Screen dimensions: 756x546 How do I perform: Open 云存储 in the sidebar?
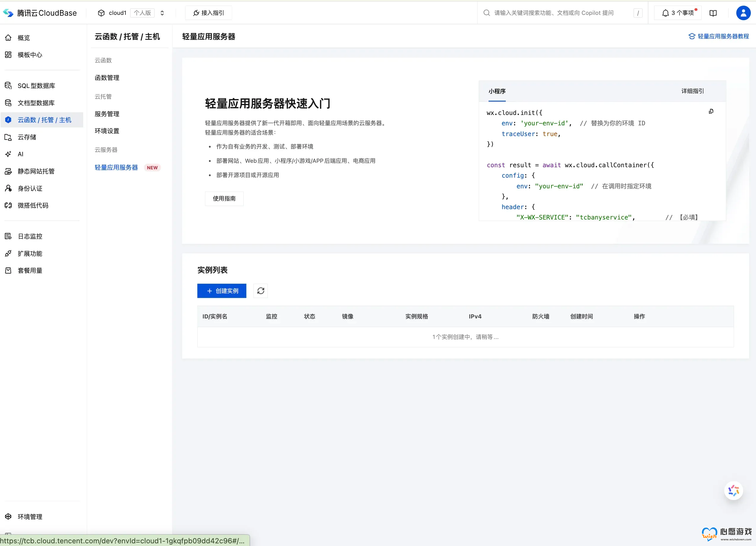[27, 137]
